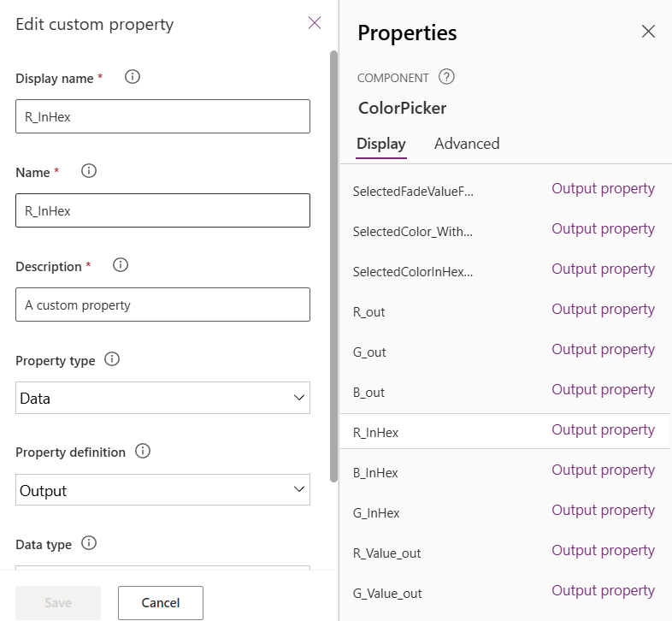Image resolution: width=672 pixels, height=621 pixels.
Task: Close the Edit custom property panel
Action: click(x=315, y=23)
